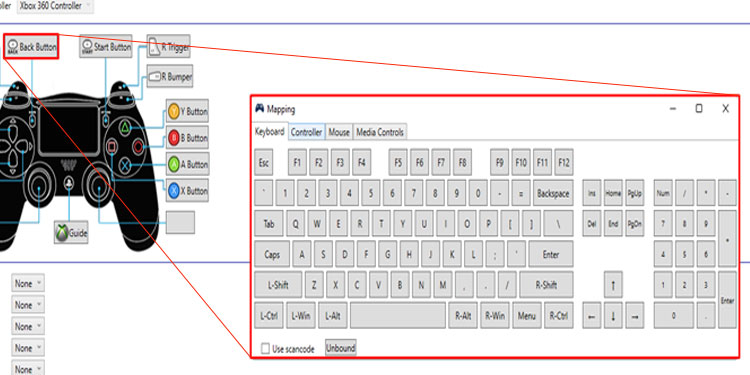Click the spacebar key on the mapping keyboard

click(x=398, y=316)
